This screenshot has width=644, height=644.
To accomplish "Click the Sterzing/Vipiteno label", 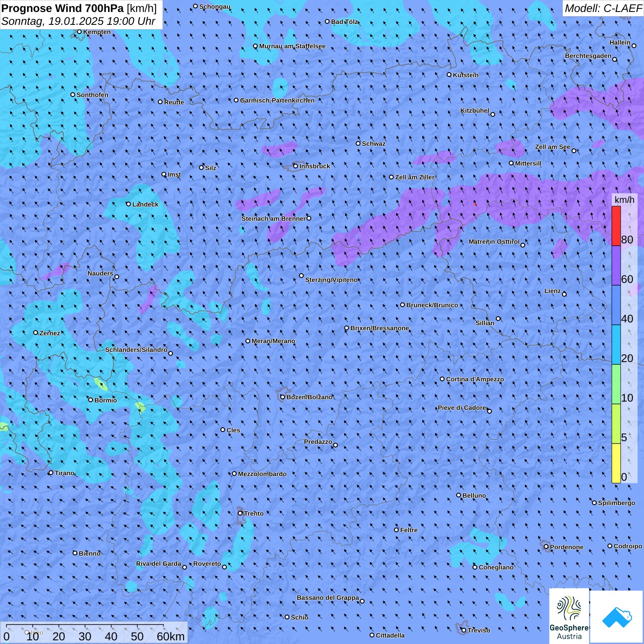I will point(331,280).
